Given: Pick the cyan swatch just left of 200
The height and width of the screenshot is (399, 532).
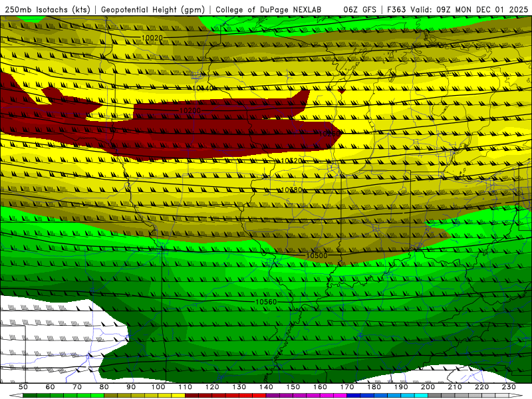Looking at the screenshot, I should [421, 396].
